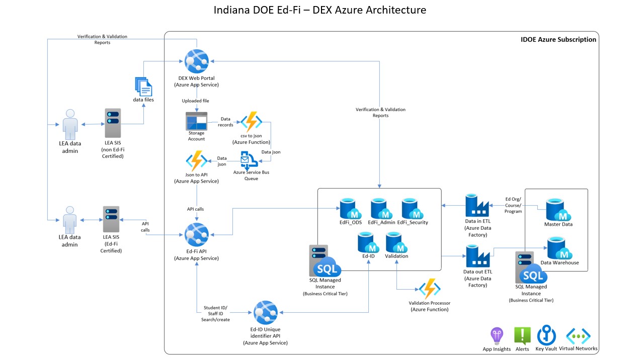Click the 'Data out ETL (Azure Data Factory)' caption
This screenshot has width=644, height=362.
tap(478, 279)
